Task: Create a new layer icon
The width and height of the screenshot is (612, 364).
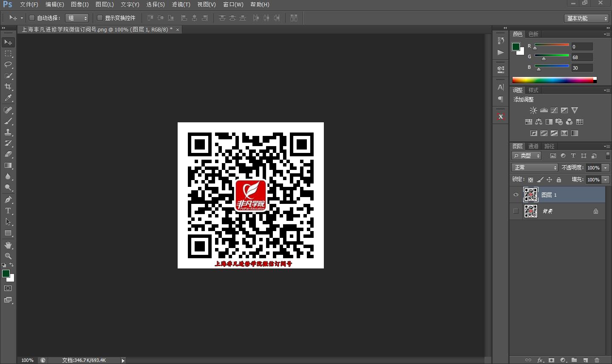Action: coord(586,360)
